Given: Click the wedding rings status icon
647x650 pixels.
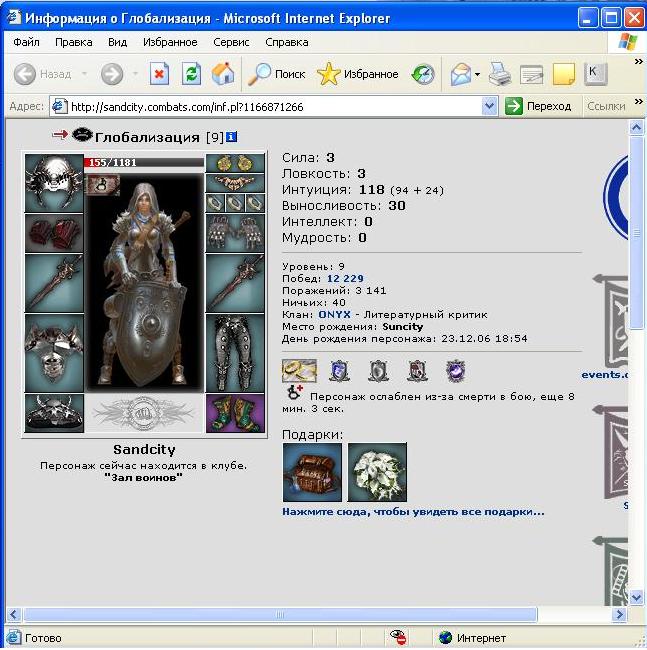Looking at the screenshot, I should click(299, 370).
